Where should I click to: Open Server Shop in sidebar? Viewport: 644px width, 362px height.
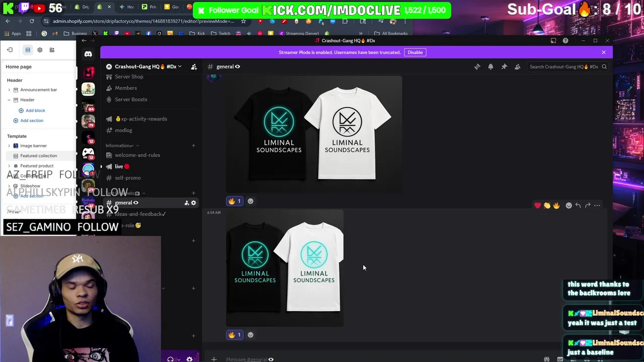[129, 76]
